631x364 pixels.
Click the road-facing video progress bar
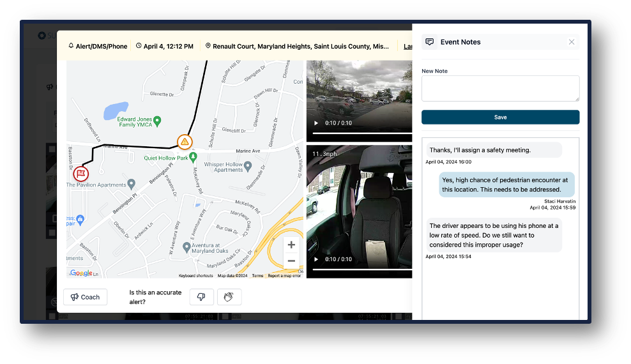pos(361,133)
